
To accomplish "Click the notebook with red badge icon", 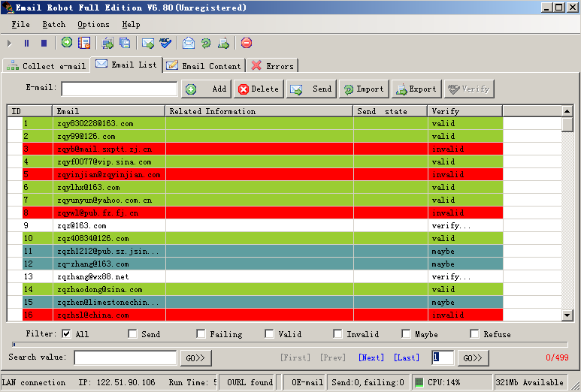I will click(84, 43).
